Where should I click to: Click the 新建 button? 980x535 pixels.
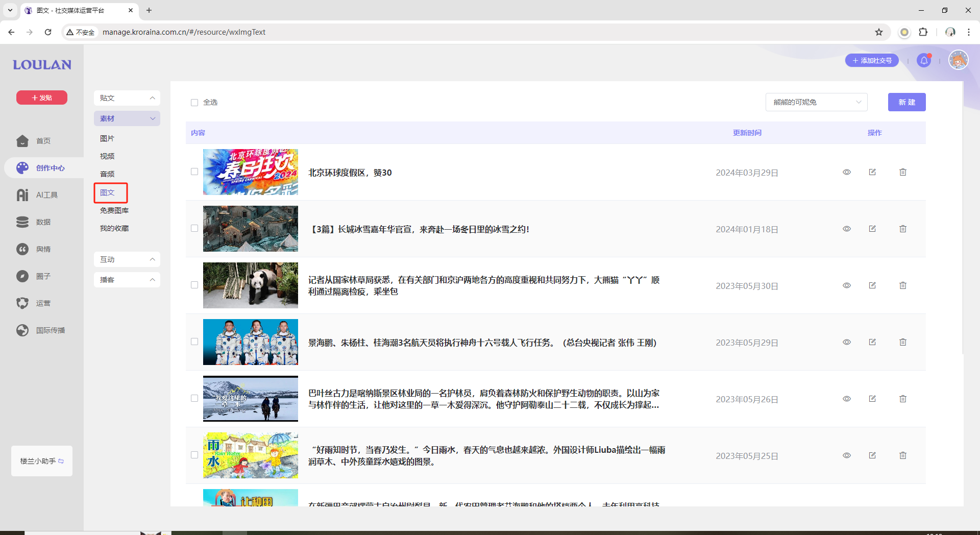coord(906,102)
